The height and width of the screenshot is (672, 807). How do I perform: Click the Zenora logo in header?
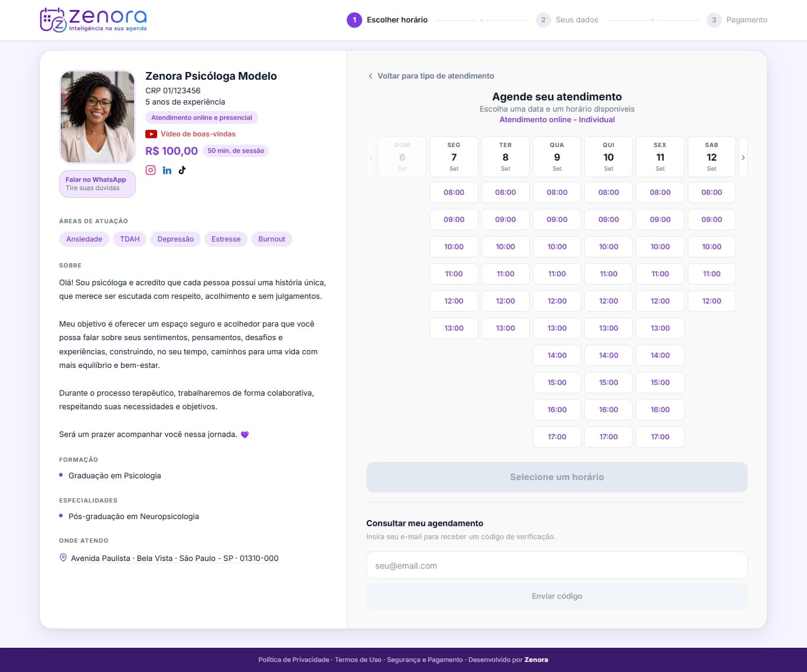(93, 19)
